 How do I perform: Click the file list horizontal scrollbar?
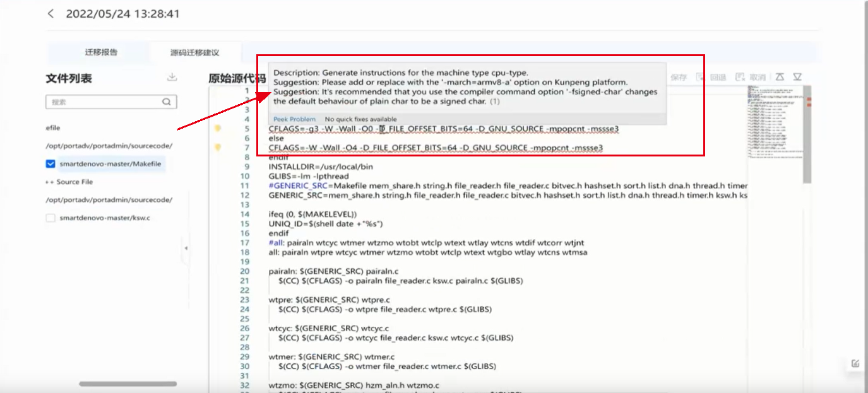(128, 384)
